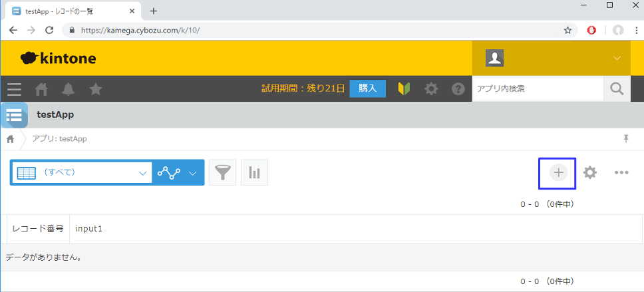The image size is (644, 292).
Task: Close the testApp browser tab
Action: tap(132, 11)
